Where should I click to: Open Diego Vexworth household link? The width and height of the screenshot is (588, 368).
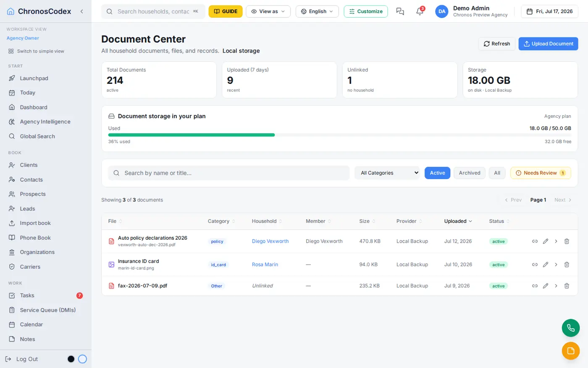270,241
